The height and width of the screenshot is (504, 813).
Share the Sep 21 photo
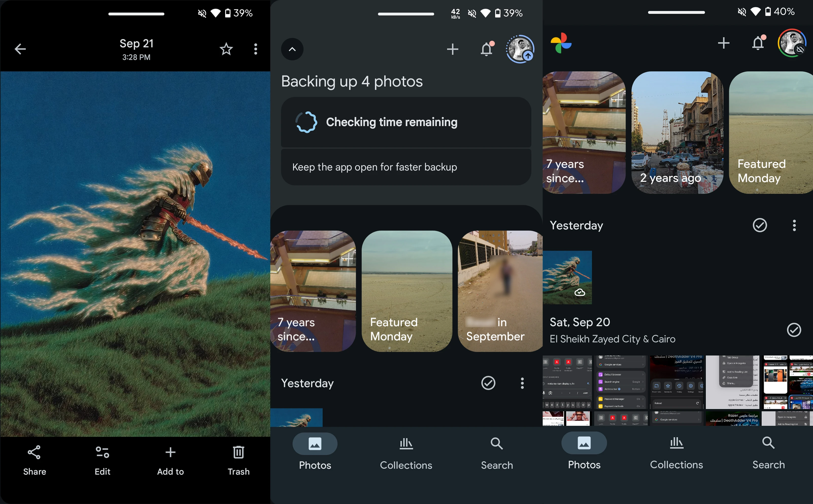[x=34, y=461]
